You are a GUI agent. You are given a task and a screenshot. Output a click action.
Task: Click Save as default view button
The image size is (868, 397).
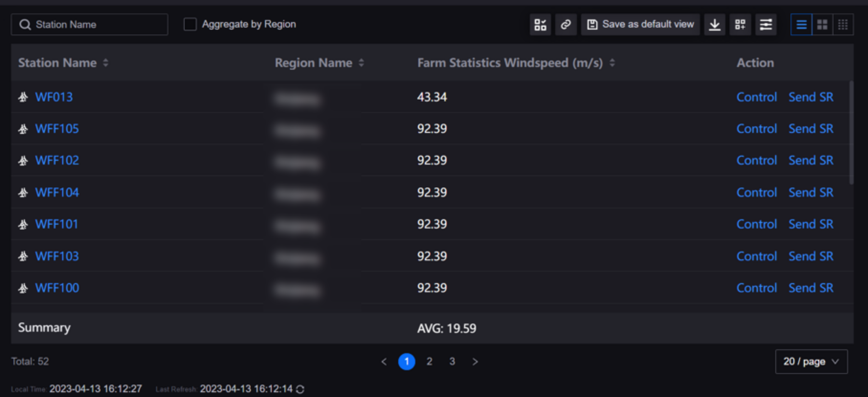pyautogui.click(x=640, y=24)
